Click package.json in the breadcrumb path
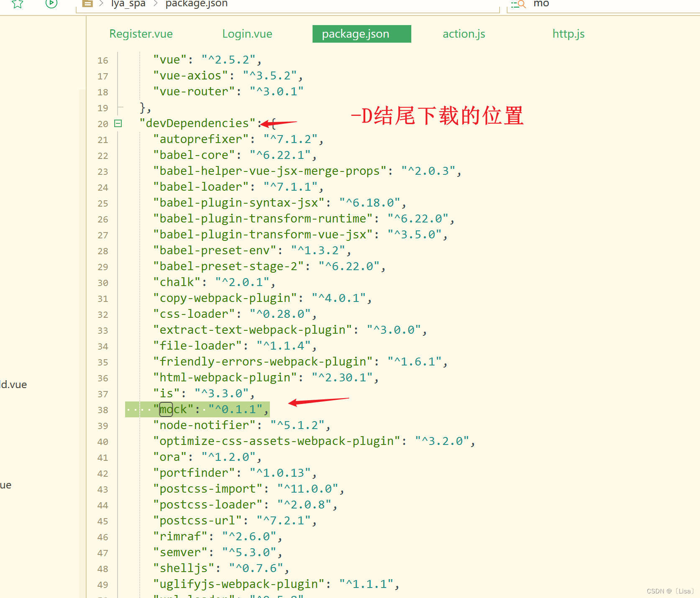 tap(196, 3)
